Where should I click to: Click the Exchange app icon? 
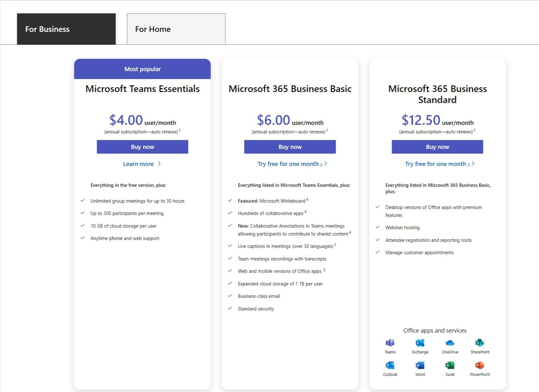click(420, 343)
